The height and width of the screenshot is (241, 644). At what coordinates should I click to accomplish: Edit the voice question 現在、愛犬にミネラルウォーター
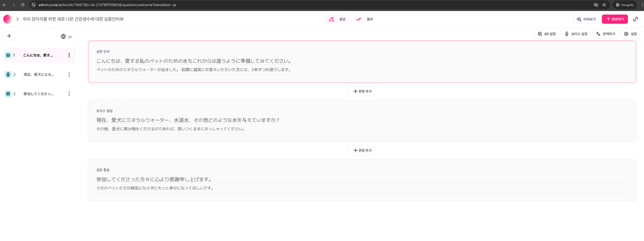click(x=362, y=120)
